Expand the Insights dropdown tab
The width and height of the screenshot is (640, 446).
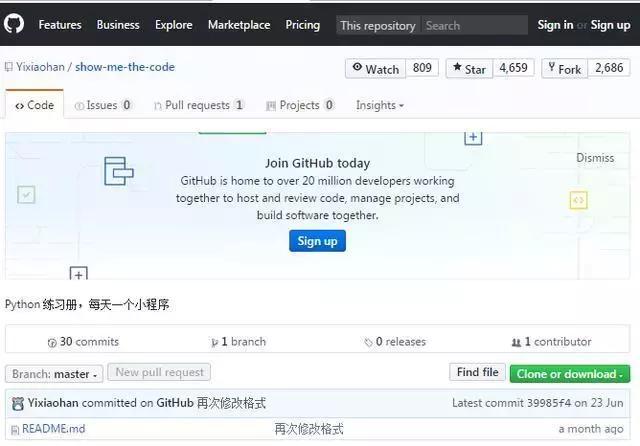380,105
